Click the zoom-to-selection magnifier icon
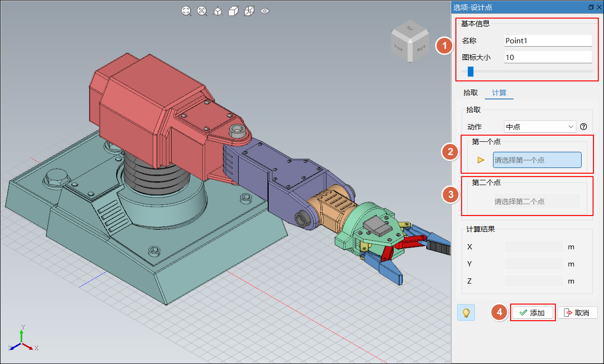 pos(202,11)
